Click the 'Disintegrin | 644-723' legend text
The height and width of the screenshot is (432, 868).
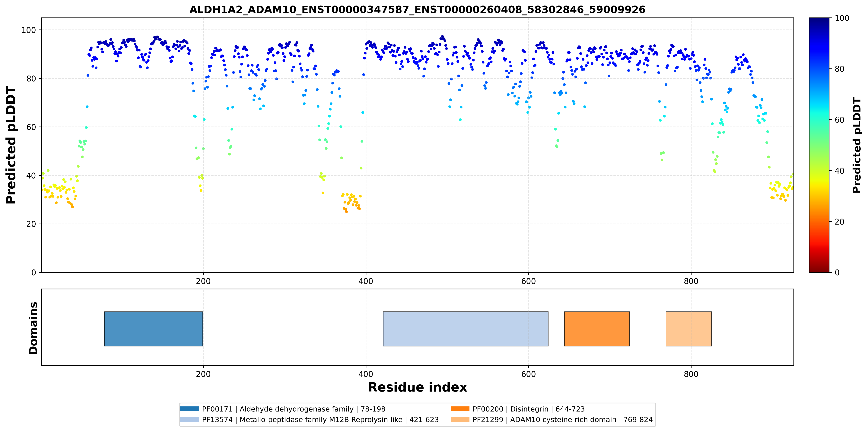point(548,409)
